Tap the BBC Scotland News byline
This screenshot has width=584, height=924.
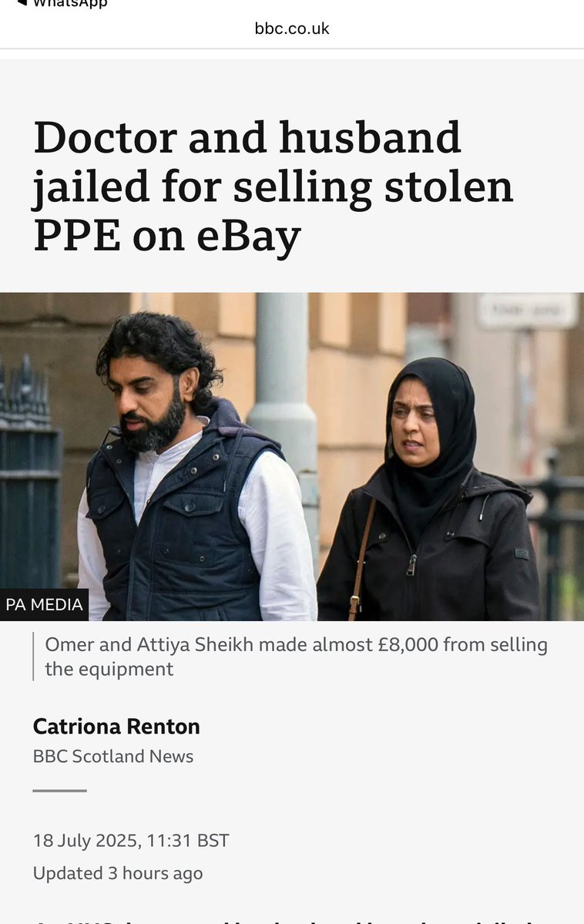pos(113,756)
